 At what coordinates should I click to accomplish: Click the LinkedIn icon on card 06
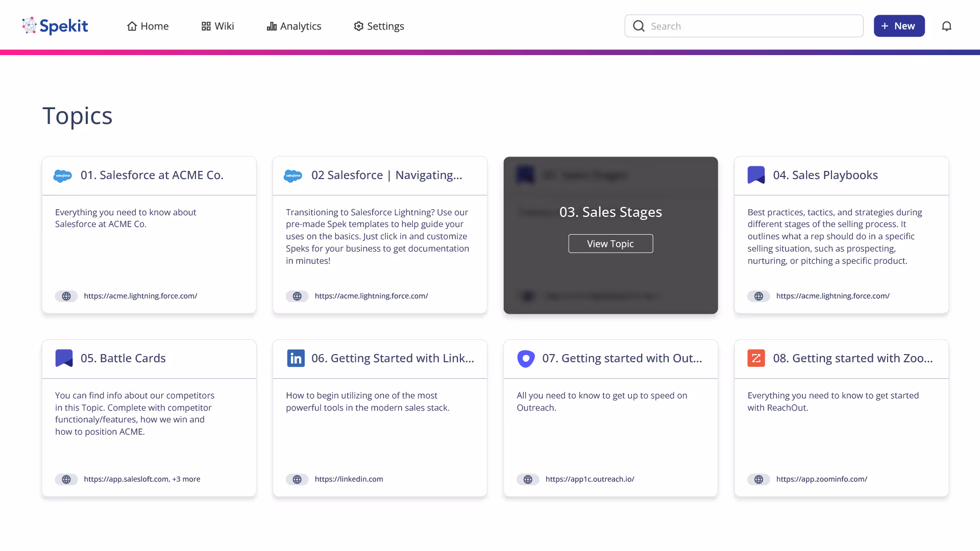pyautogui.click(x=296, y=358)
